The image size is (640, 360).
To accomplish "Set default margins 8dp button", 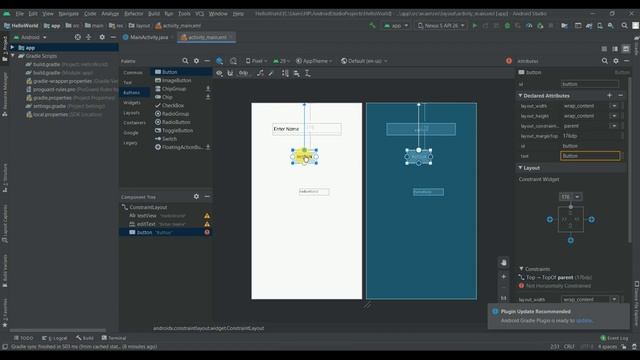I will (243, 73).
